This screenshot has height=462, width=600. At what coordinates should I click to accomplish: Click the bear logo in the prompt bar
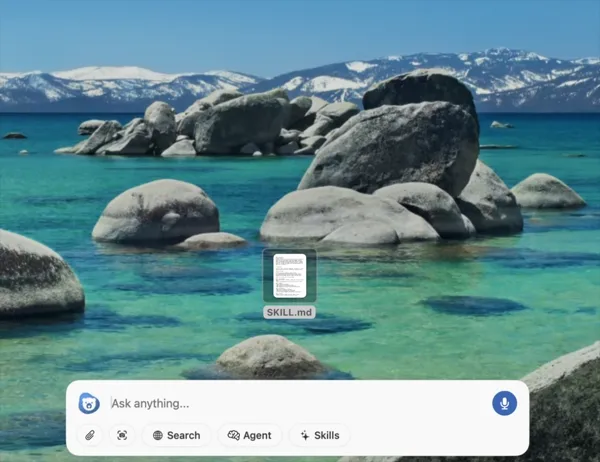pyautogui.click(x=89, y=403)
